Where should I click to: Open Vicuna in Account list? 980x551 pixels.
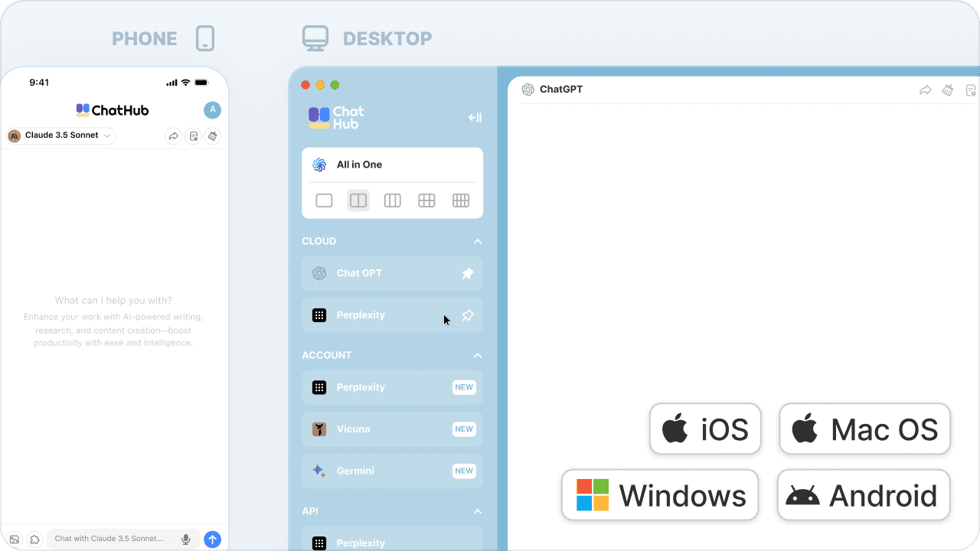392,429
